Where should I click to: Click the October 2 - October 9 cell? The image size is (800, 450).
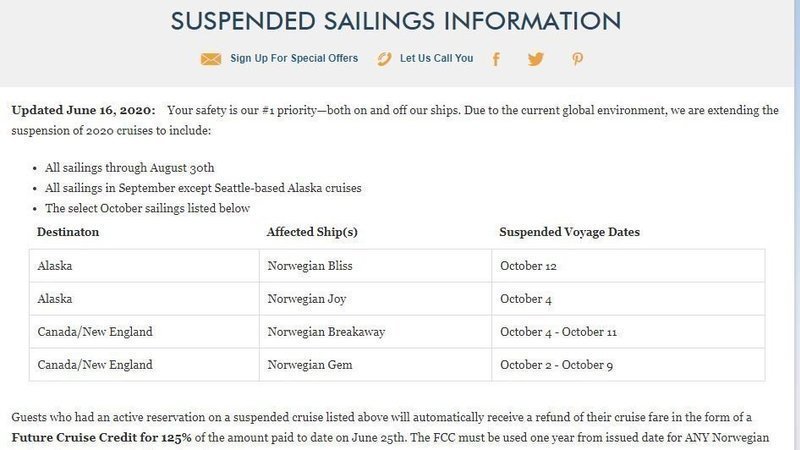(556, 365)
